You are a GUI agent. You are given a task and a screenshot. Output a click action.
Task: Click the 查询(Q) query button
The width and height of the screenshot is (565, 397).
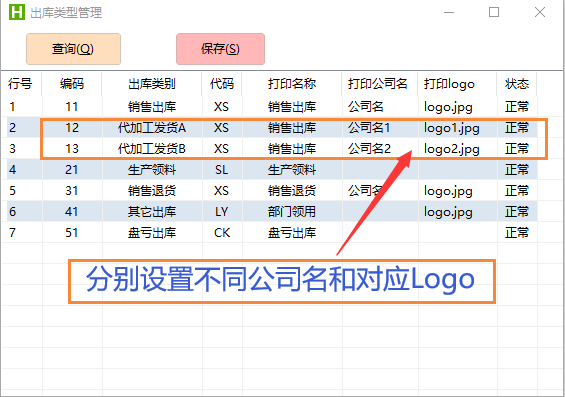pyautogui.click(x=73, y=49)
